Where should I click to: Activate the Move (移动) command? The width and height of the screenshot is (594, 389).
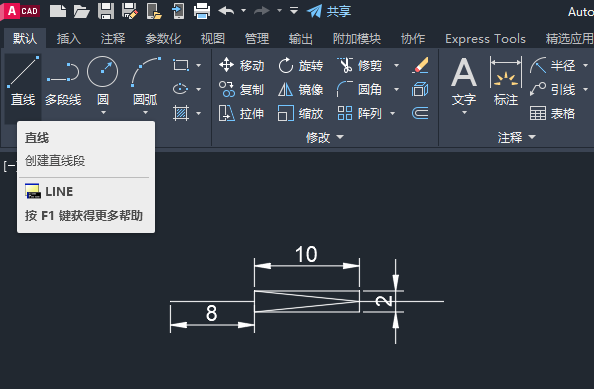pyautogui.click(x=241, y=66)
